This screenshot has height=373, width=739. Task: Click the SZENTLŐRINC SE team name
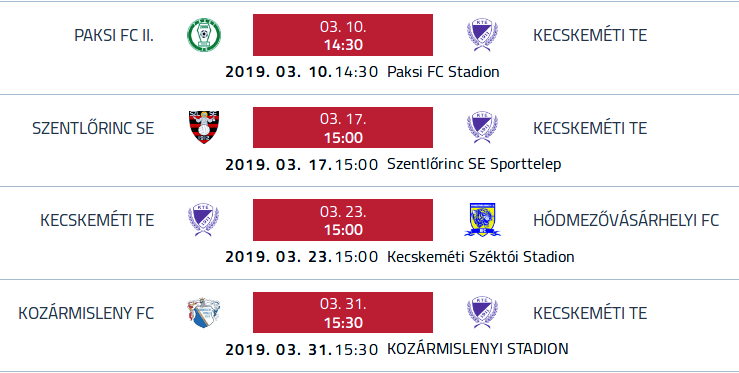click(x=93, y=128)
